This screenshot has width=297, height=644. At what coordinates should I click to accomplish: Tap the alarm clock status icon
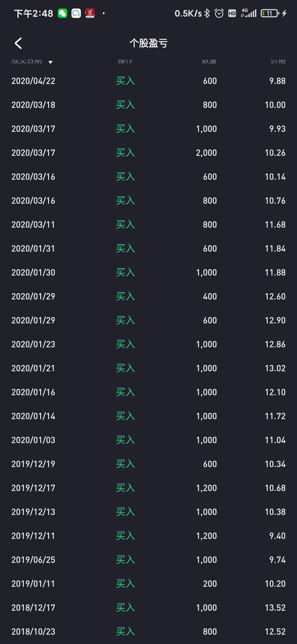(x=219, y=13)
